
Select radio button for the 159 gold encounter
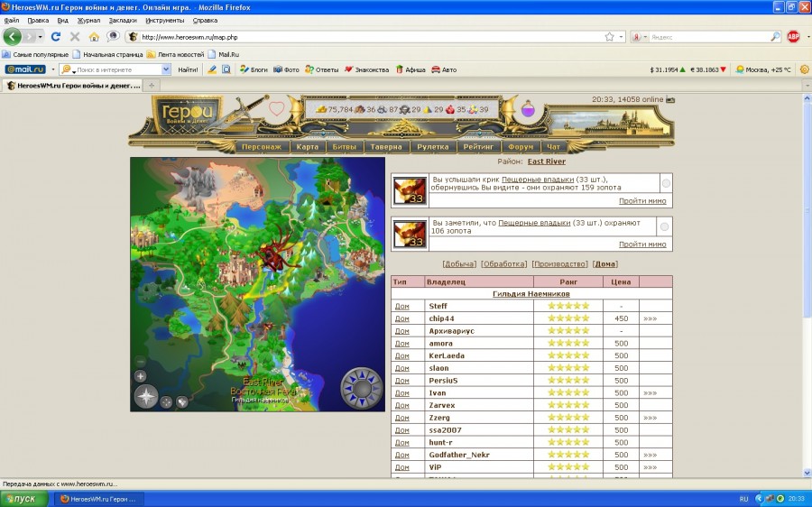(666, 183)
